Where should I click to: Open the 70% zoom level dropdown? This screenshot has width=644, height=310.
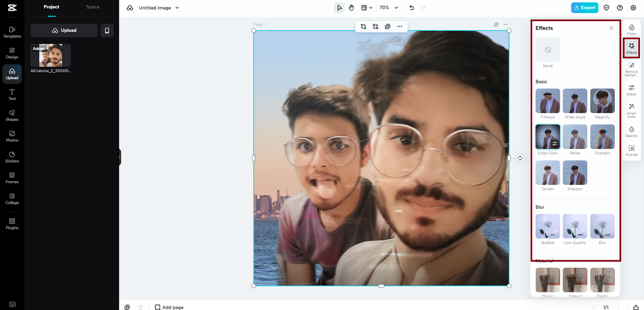(x=389, y=8)
